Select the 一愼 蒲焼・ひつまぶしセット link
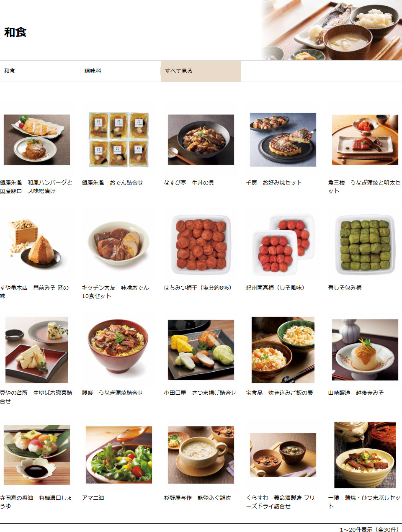 click(364, 502)
